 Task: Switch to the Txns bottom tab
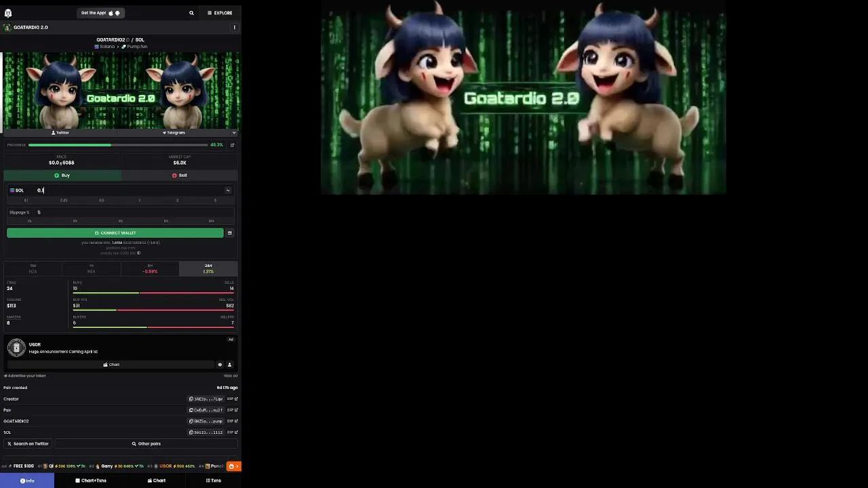[x=214, y=481]
